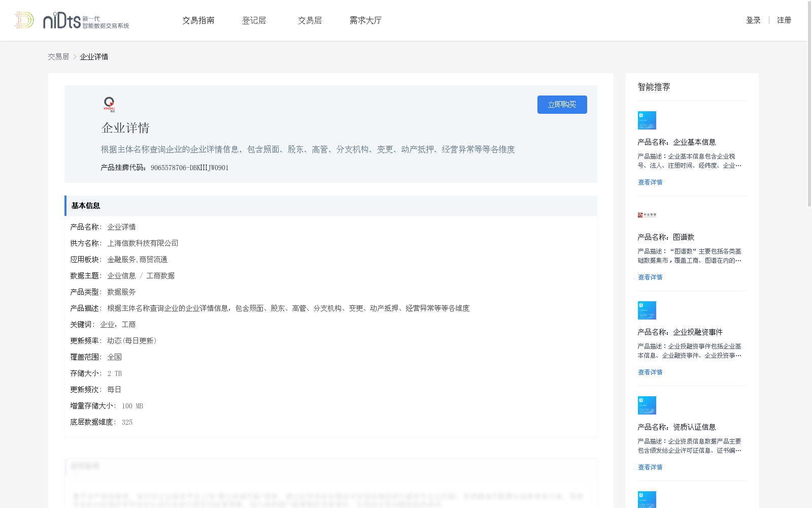
Task: Click the 登录 link
Action: tap(753, 20)
